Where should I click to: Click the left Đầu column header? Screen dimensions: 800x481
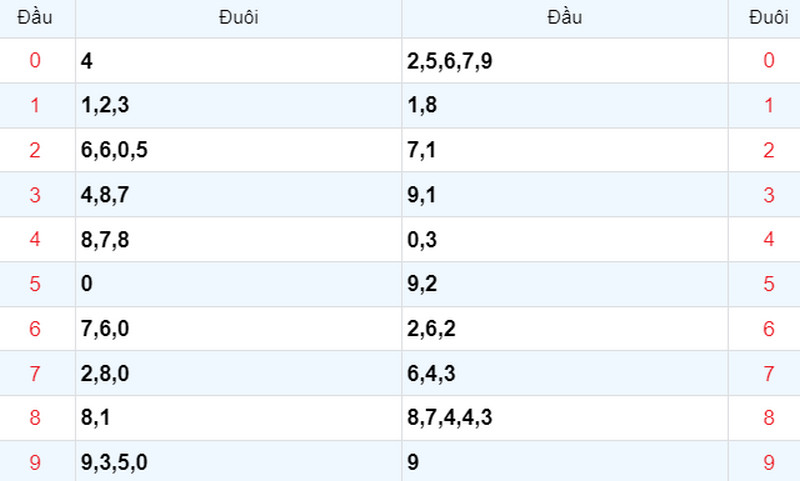pos(35,18)
